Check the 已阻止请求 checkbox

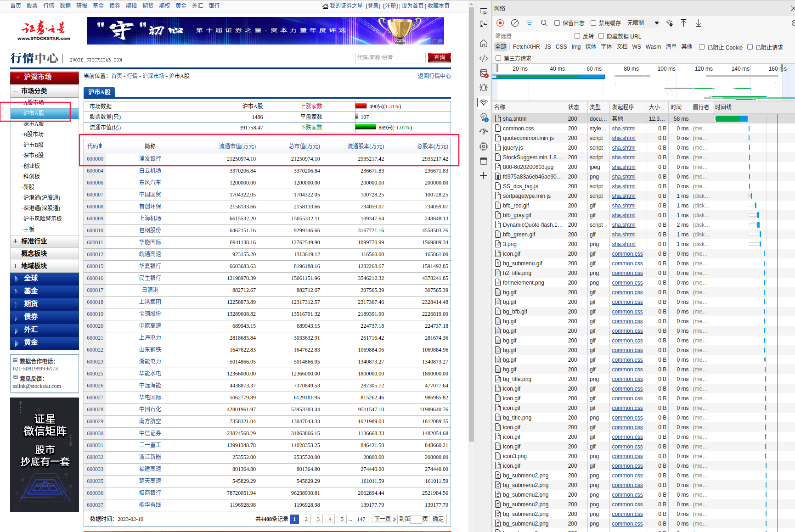click(750, 47)
